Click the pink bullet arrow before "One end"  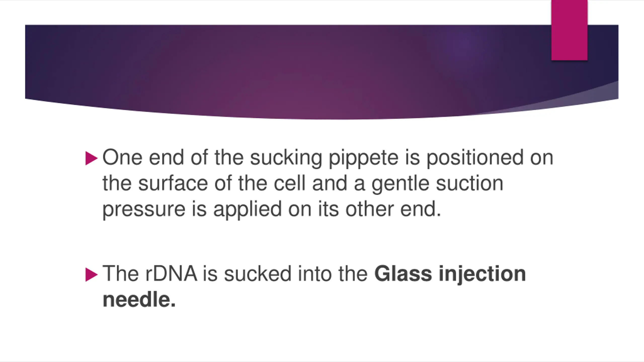tap(91, 158)
